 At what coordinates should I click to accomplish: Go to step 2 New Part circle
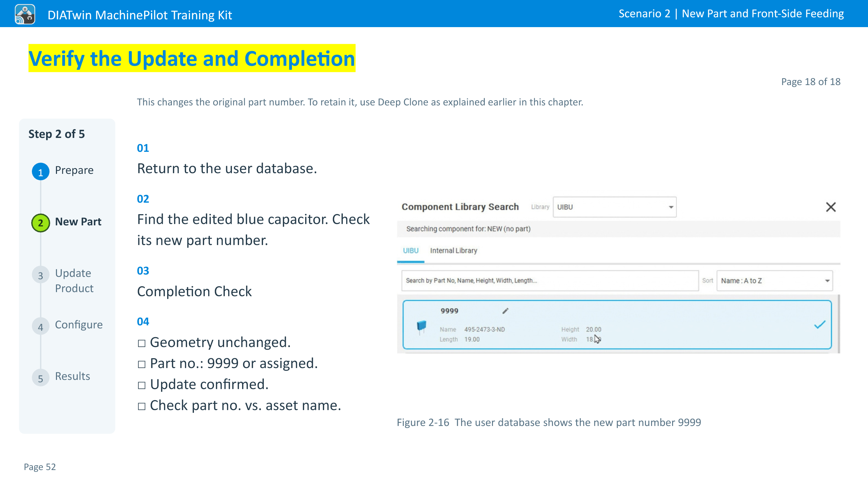41,223
